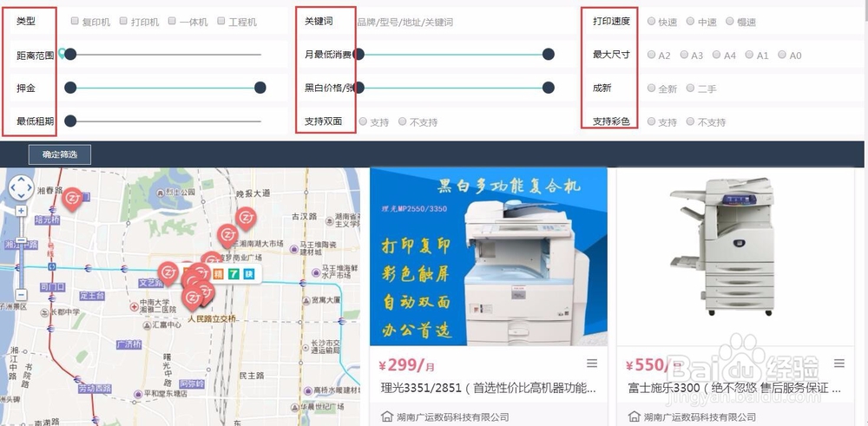Select the map marker beside 文艺路 label
The image size is (868, 426).
(x=168, y=273)
